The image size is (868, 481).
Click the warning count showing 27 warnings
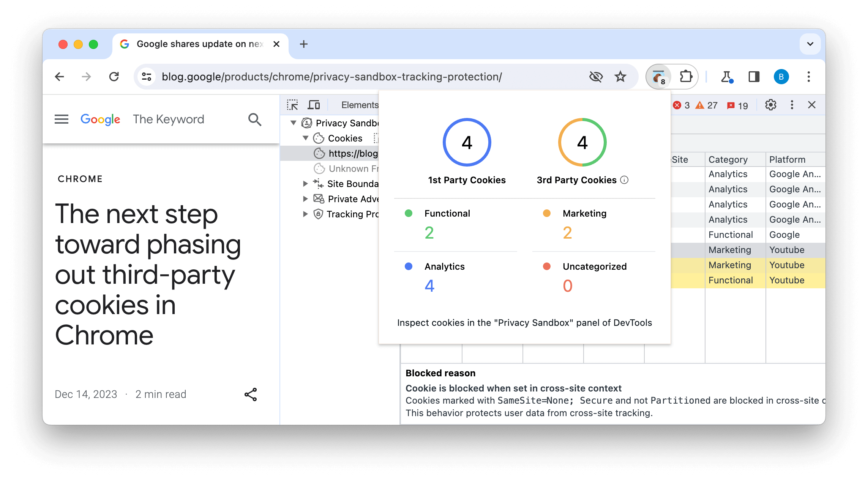coord(707,105)
